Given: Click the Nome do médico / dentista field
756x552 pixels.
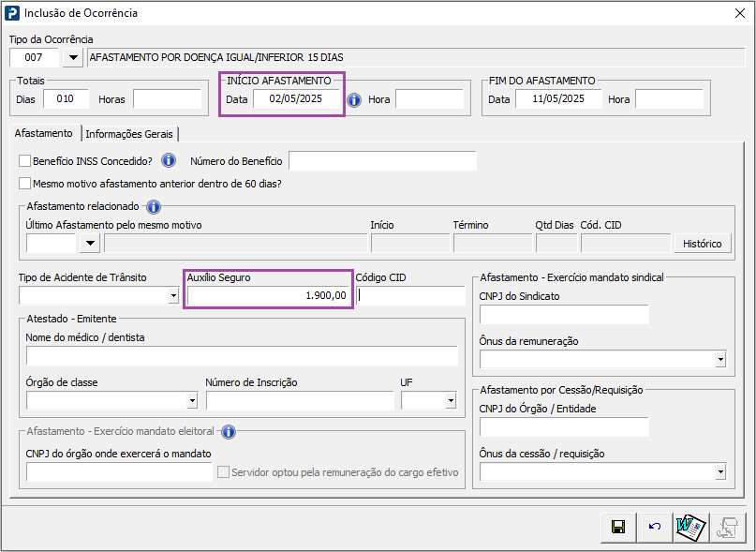Looking at the screenshot, I should tap(242, 355).
